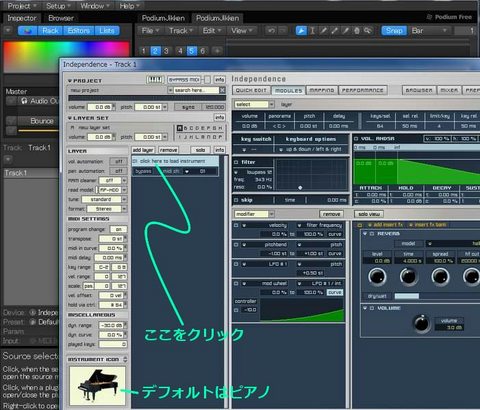Open the Bar snap value dropdown
The image size is (480, 410).
(x=430, y=31)
